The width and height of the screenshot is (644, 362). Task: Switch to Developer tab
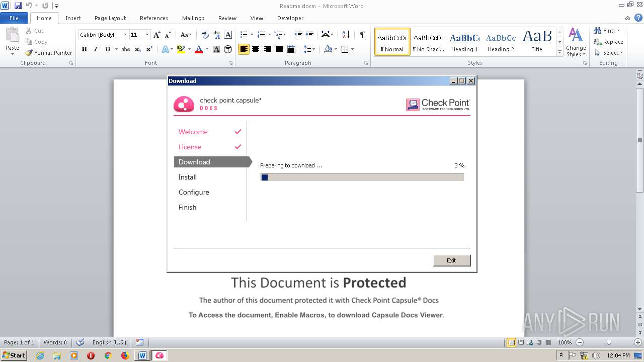point(290,18)
